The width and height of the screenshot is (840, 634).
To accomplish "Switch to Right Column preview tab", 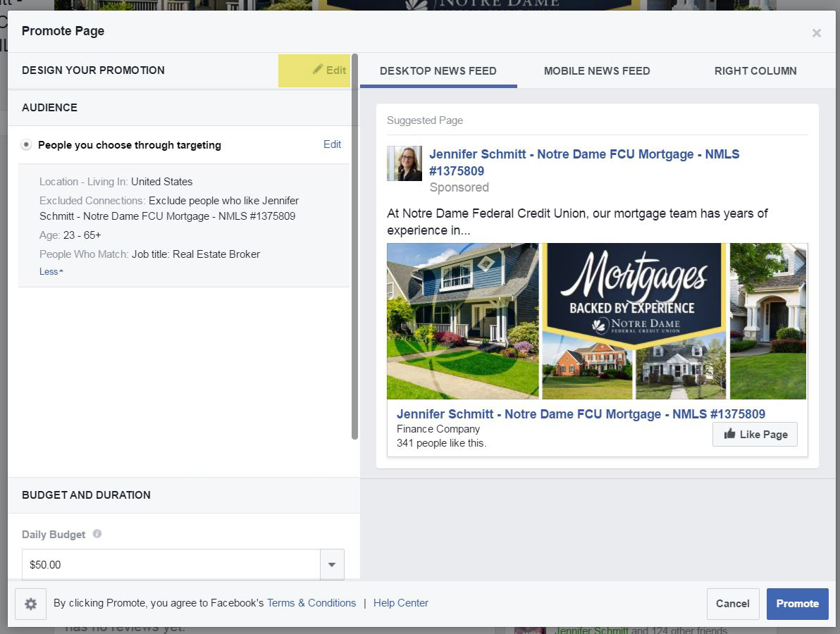I will [x=755, y=70].
